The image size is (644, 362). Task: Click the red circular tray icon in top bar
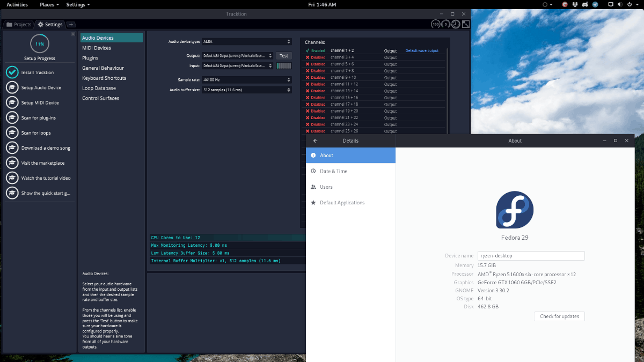(565, 4)
